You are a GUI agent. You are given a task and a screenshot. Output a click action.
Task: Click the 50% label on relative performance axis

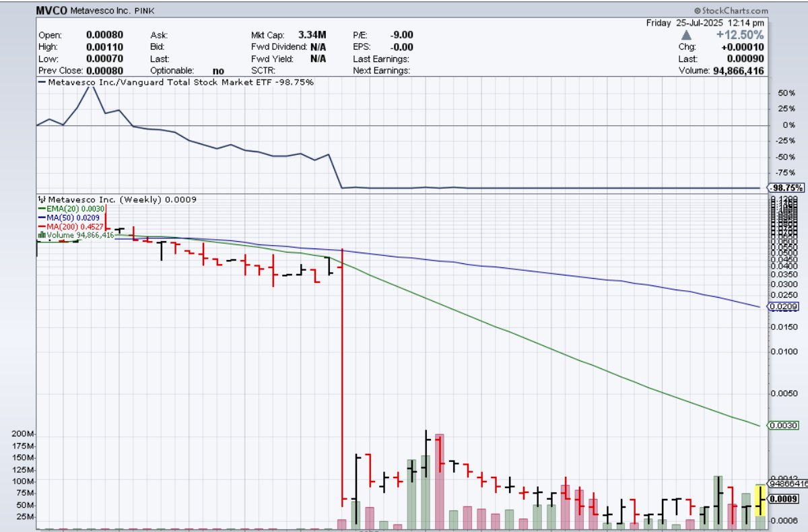(786, 92)
